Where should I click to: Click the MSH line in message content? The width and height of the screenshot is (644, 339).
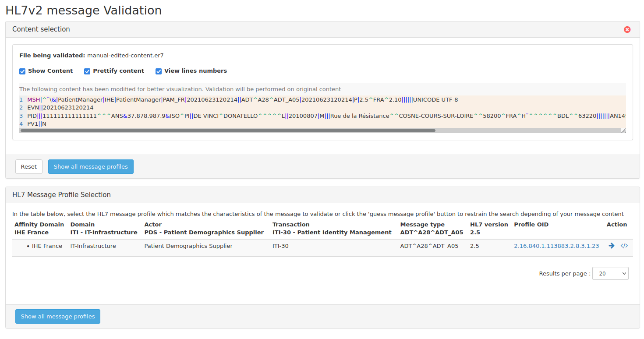tap(242, 100)
